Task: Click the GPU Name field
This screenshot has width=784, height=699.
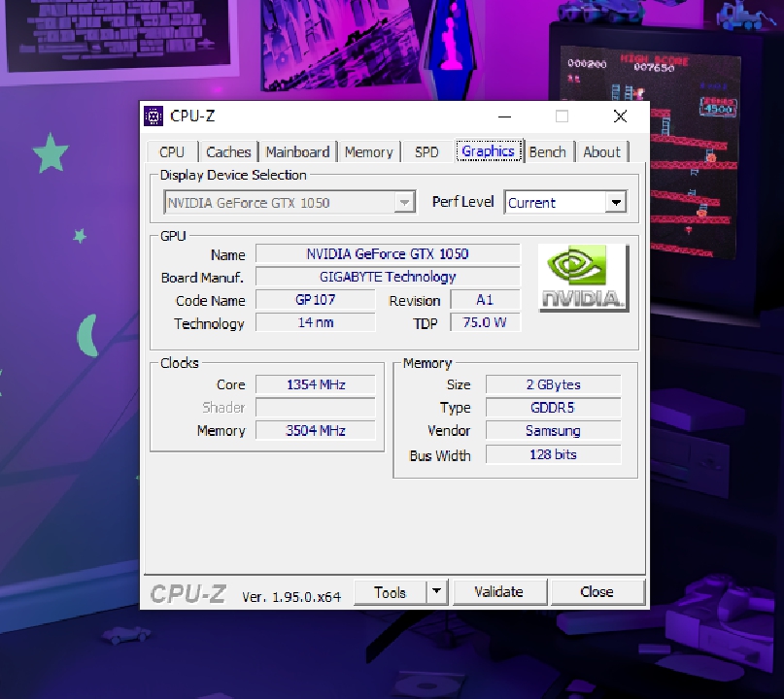Action: (388, 254)
